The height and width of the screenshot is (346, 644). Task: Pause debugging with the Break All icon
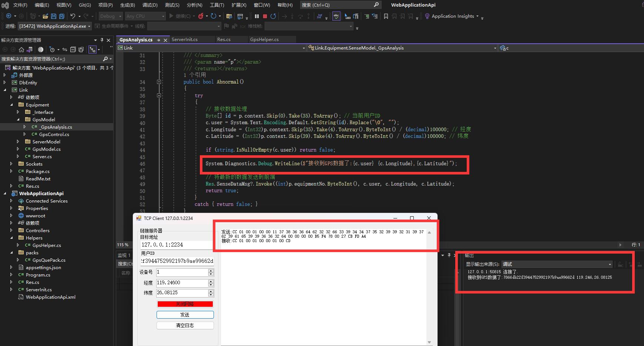tap(257, 16)
